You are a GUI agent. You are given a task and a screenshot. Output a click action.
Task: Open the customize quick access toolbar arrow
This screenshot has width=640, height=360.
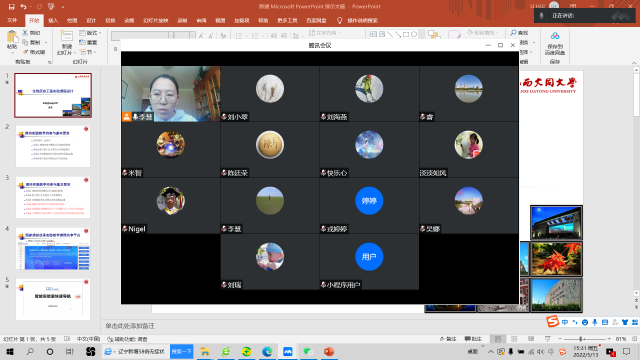pos(62,7)
